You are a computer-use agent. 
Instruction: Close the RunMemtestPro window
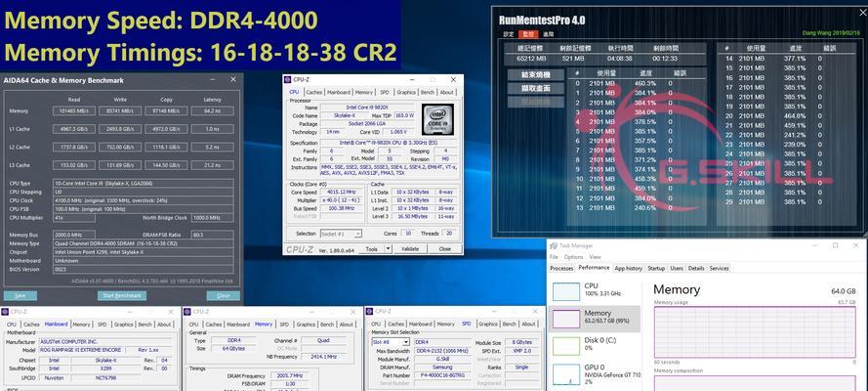click(862, 10)
